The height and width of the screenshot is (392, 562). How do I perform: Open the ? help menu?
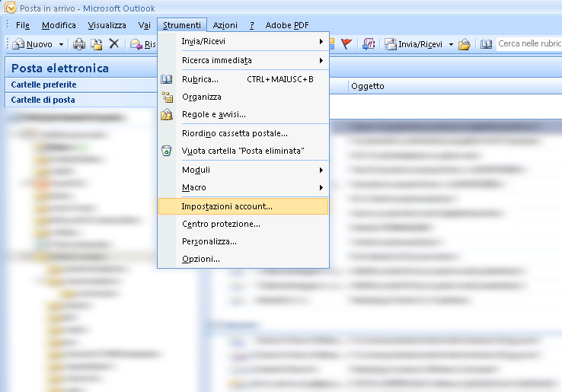point(251,25)
